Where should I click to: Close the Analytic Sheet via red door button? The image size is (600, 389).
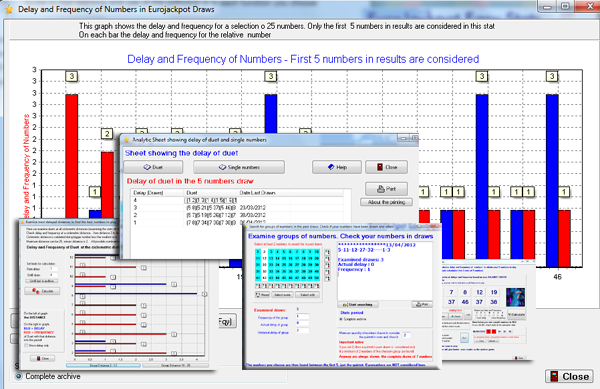point(386,167)
